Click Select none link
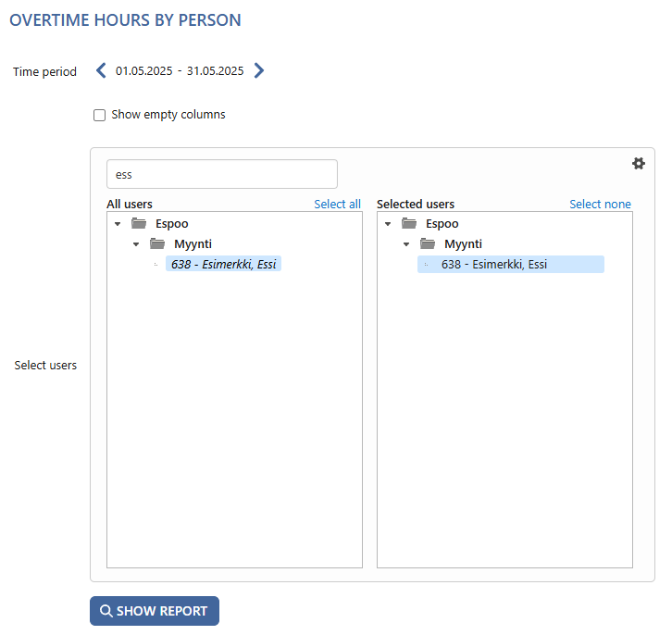 coord(600,204)
